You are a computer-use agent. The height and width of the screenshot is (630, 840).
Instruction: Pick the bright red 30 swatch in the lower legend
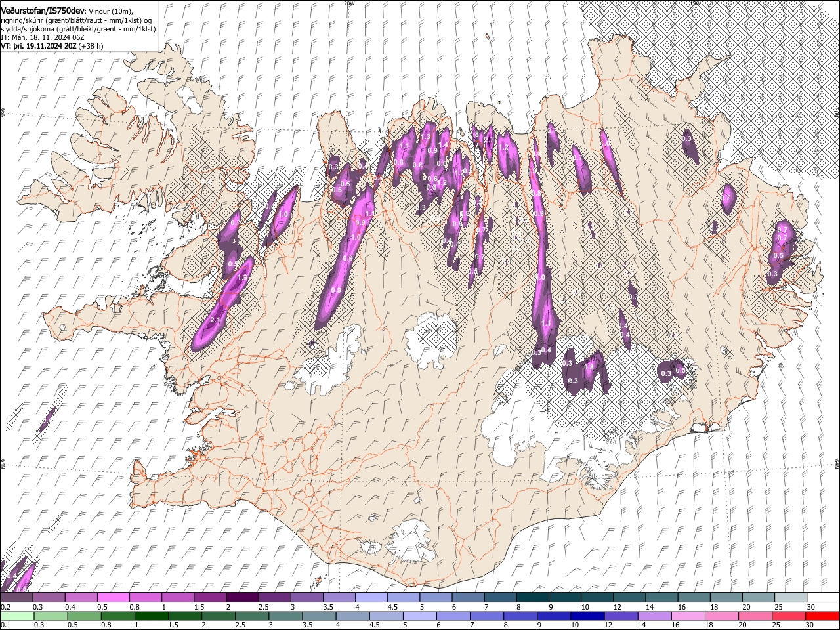click(823, 616)
